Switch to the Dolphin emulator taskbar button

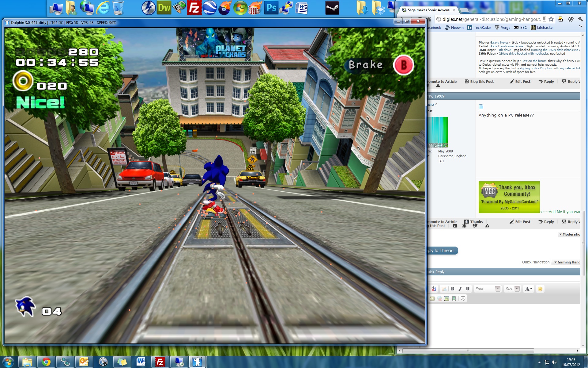(x=197, y=362)
